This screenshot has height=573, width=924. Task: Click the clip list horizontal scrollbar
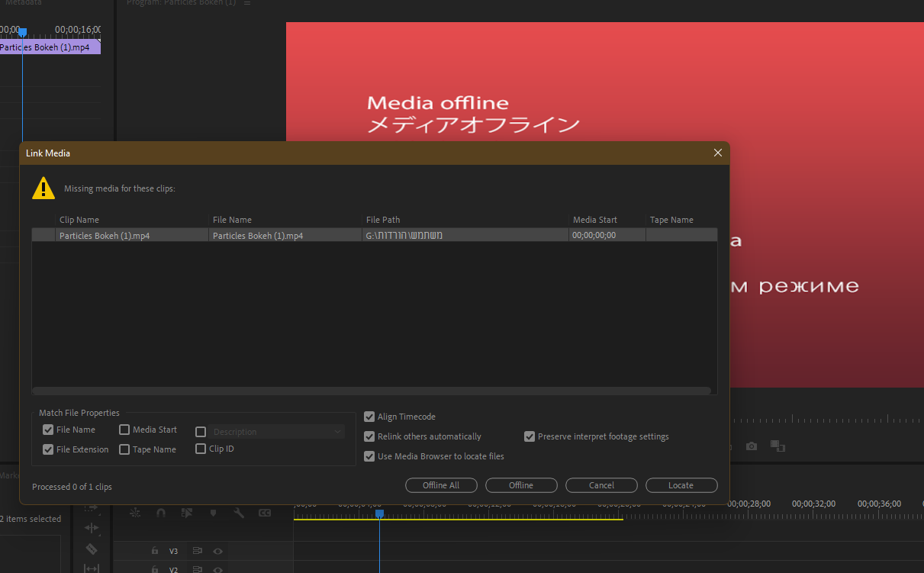pyautogui.click(x=371, y=391)
